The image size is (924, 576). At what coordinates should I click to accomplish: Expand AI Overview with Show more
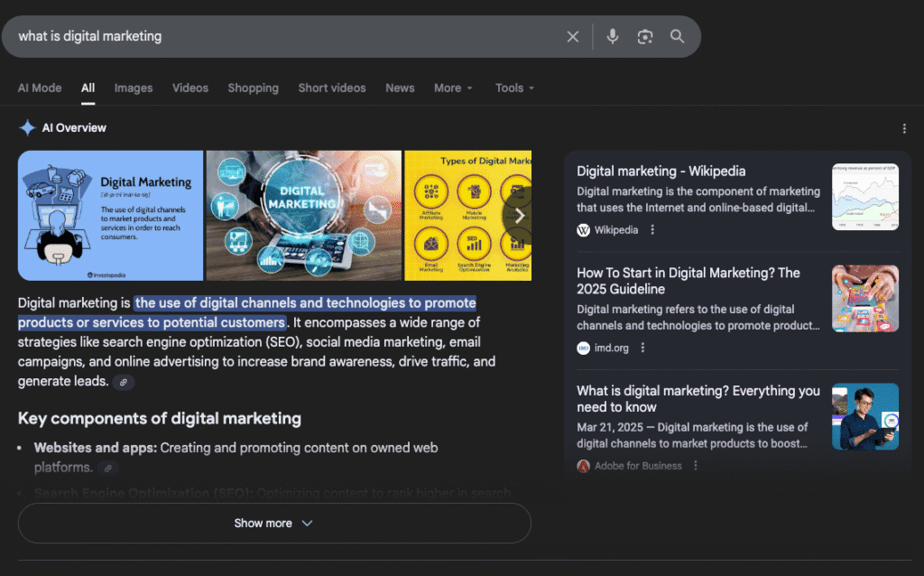point(274,524)
